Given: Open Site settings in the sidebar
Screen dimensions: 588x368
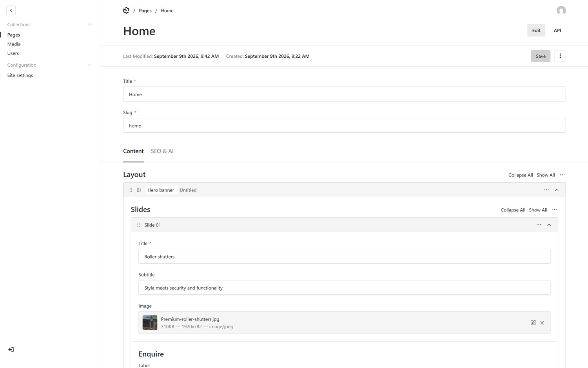Looking at the screenshot, I should [20, 75].
